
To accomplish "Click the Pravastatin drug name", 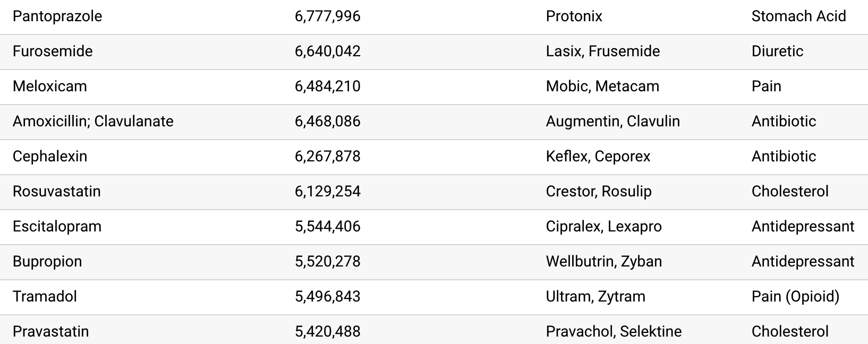I will coord(51,332).
